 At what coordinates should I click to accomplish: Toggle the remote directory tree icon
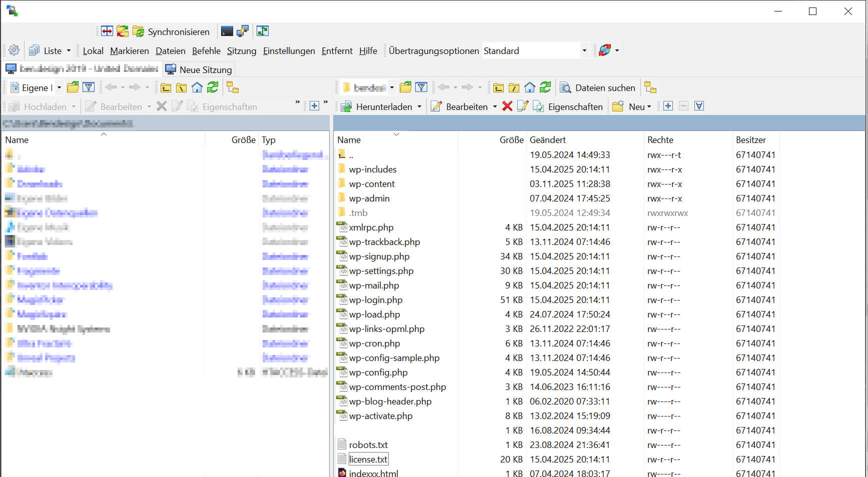tap(650, 87)
